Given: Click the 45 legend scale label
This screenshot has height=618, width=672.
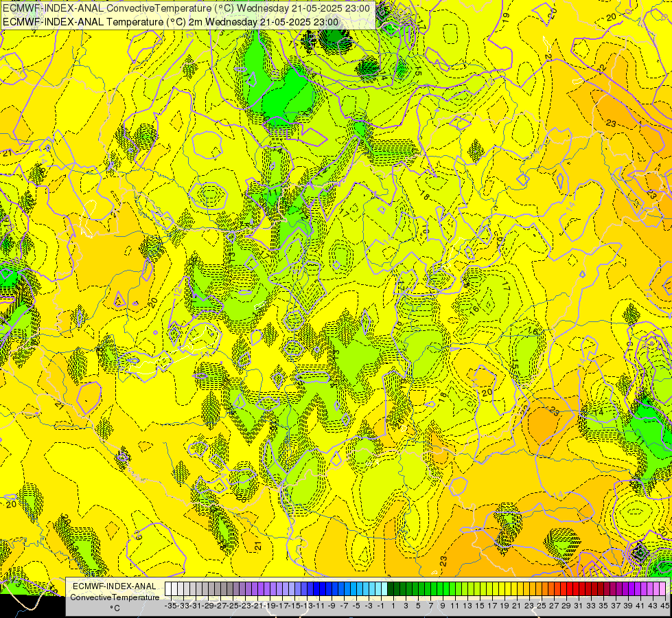Looking at the screenshot, I should pos(664,606).
